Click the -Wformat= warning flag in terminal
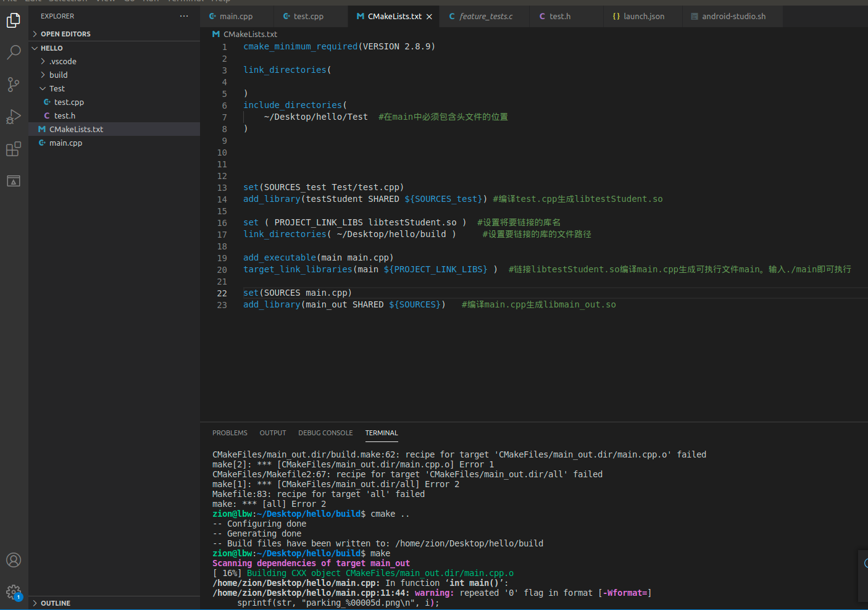Viewport: 868px width, 610px height. (x=625, y=593)
